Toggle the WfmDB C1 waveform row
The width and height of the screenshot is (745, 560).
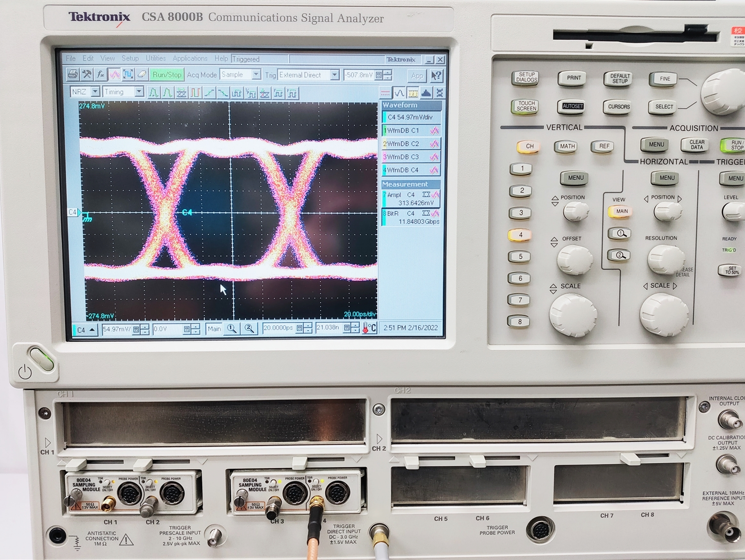coord(411,130)
